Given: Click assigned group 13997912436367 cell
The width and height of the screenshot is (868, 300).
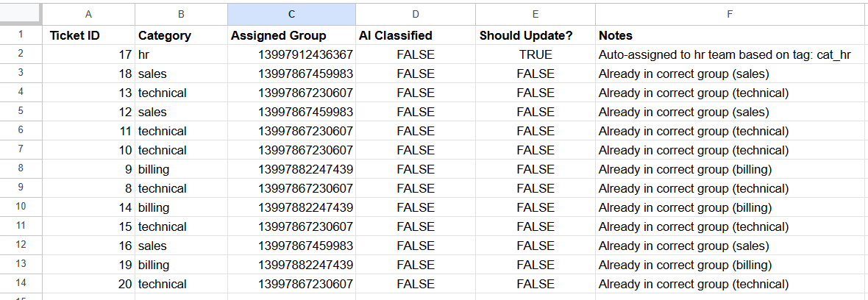Looking at the screenshot, I should tap(291, 54).
